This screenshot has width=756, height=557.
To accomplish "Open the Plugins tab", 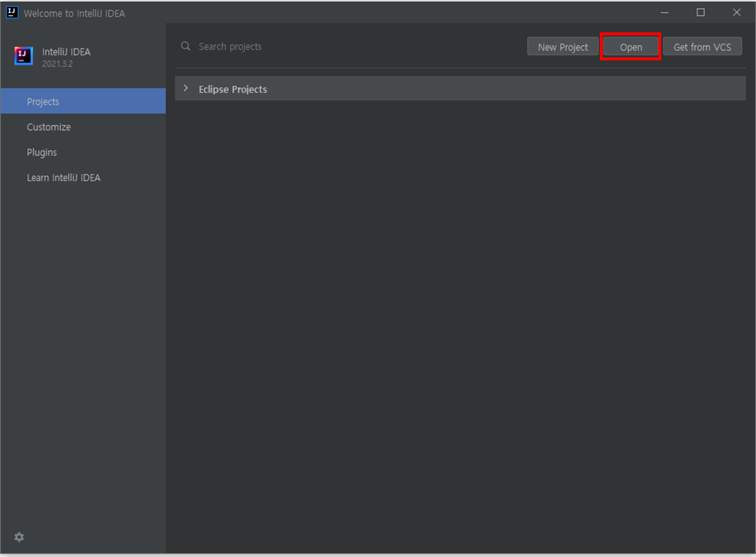I will click(83, 152).
